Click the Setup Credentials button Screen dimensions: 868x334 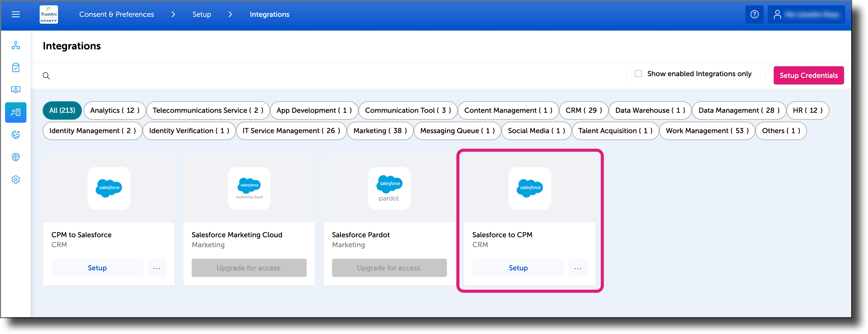coord(808,76)
